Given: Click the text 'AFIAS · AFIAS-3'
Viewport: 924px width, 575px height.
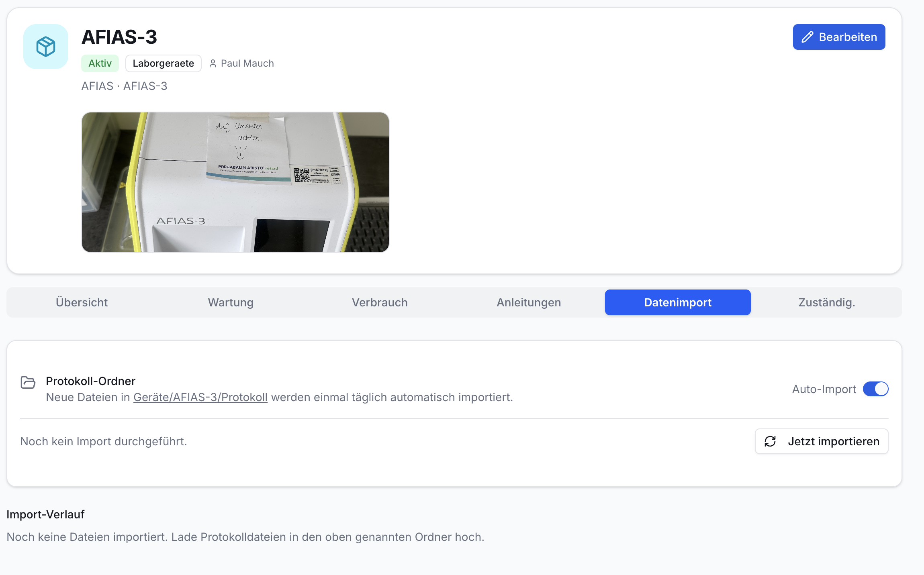Looking at the screenshot, I should tap(125, 86).
